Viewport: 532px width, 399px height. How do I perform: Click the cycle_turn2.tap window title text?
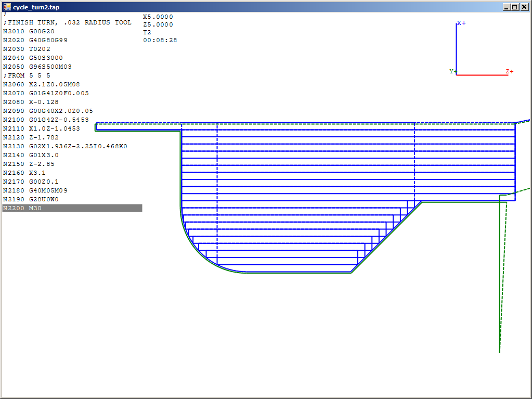coord(36,7)
